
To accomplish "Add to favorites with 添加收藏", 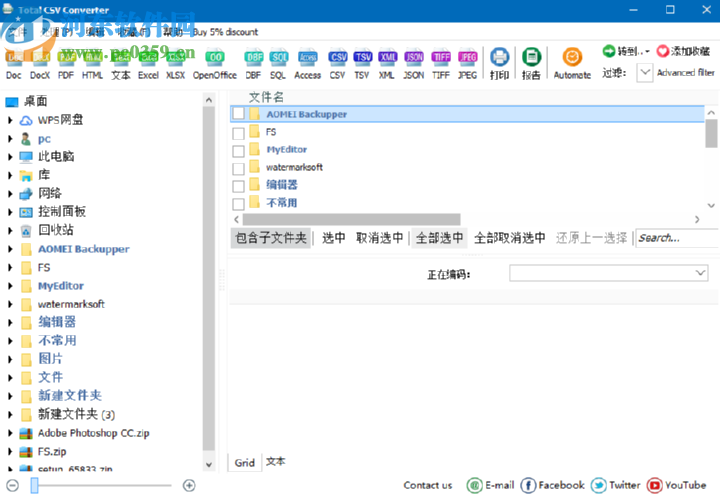I will coord(683,51).
